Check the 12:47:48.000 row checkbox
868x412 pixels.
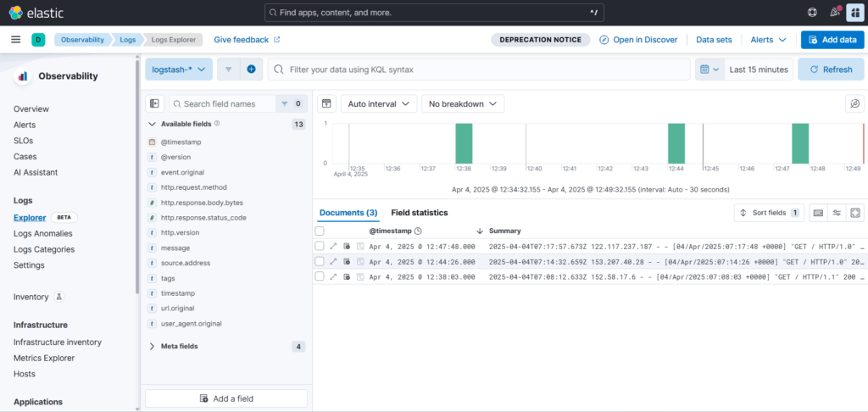[320, 246]
